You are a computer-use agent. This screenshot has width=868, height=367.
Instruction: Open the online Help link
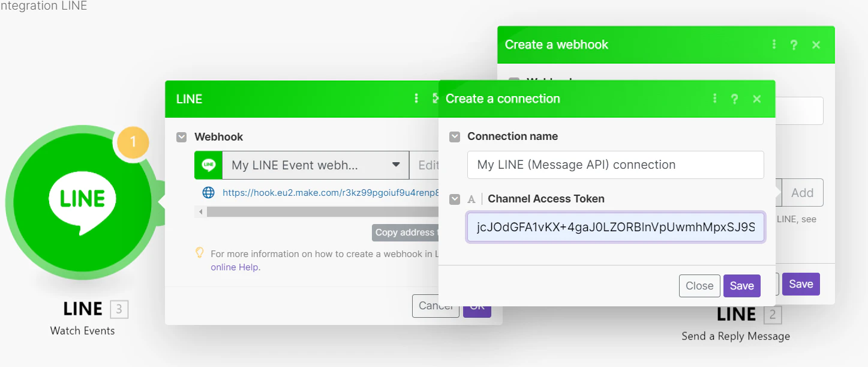tap(235, 267)
